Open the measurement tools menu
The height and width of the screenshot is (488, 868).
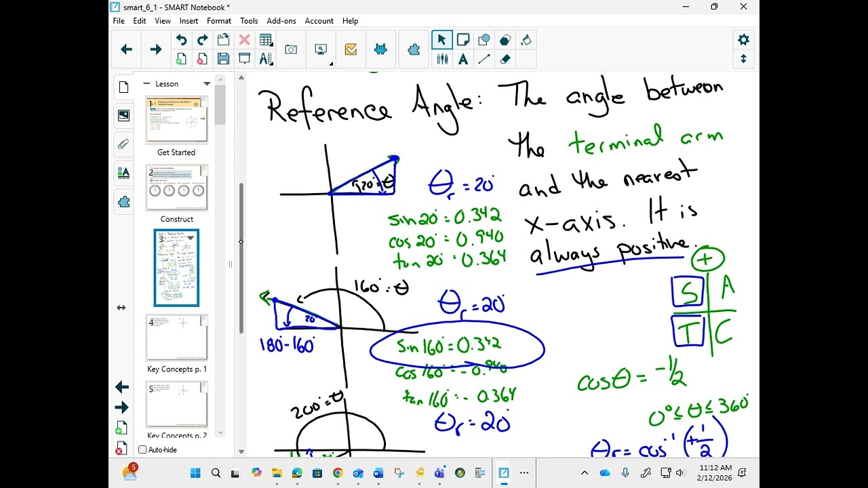266,59
